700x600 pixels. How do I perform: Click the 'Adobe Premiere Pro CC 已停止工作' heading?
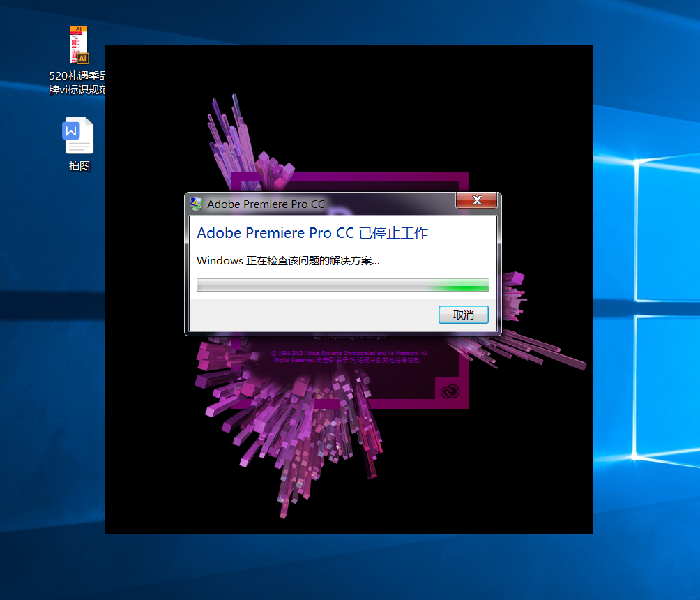pos(312,233)
